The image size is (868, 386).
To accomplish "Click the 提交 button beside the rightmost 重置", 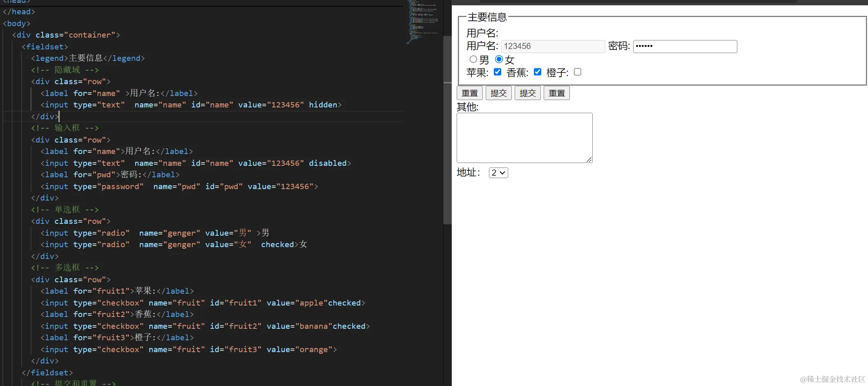I will [528, 93].
